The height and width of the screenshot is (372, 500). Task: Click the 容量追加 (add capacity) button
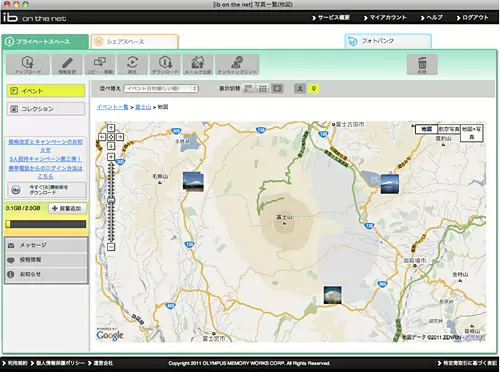coord(67,208)
